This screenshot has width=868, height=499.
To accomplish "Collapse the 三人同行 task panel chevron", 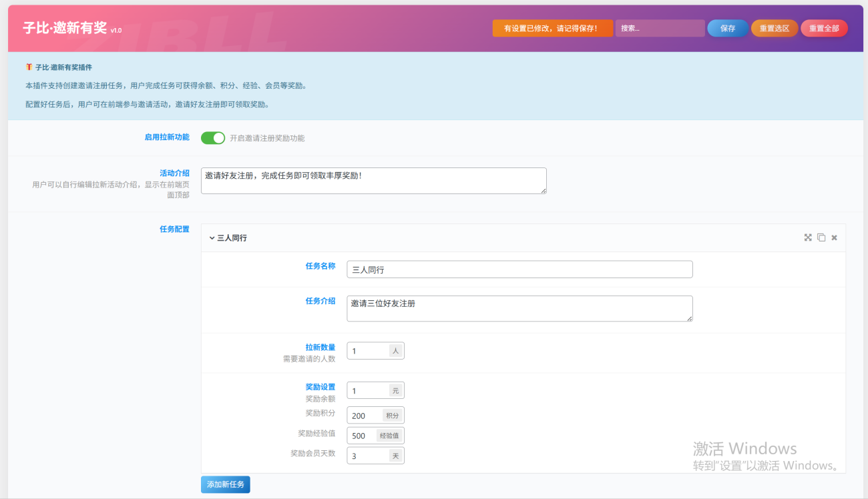I will pos(212,237).
